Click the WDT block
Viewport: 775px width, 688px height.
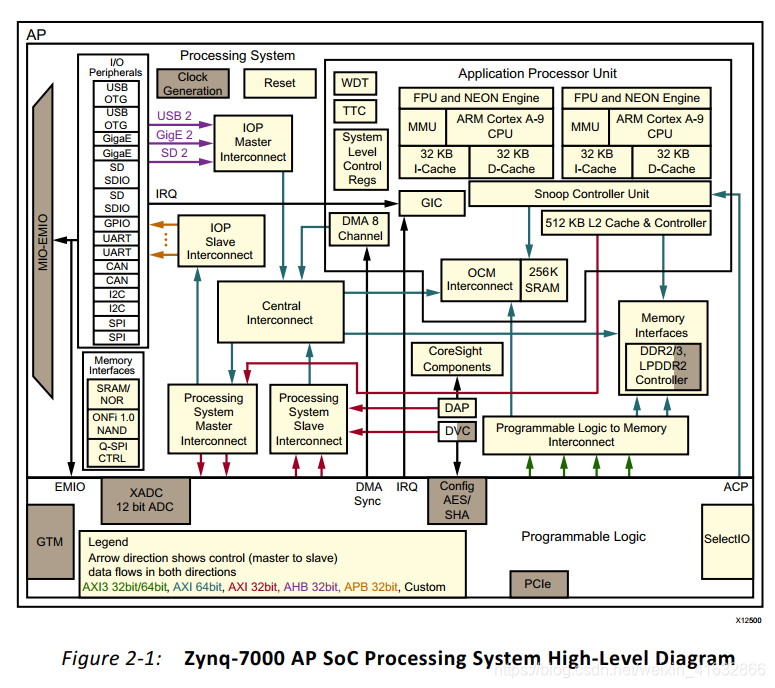(355, 83)
